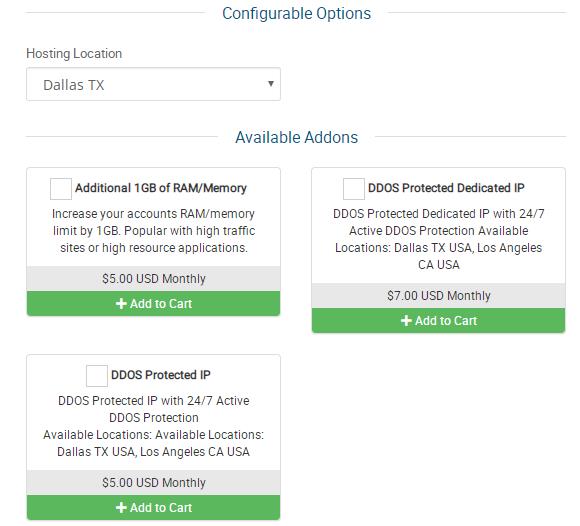Click the DDOS Protected IP addon title
The width and height of the screenshot is (580, 526).
click(x=161, y=375)
